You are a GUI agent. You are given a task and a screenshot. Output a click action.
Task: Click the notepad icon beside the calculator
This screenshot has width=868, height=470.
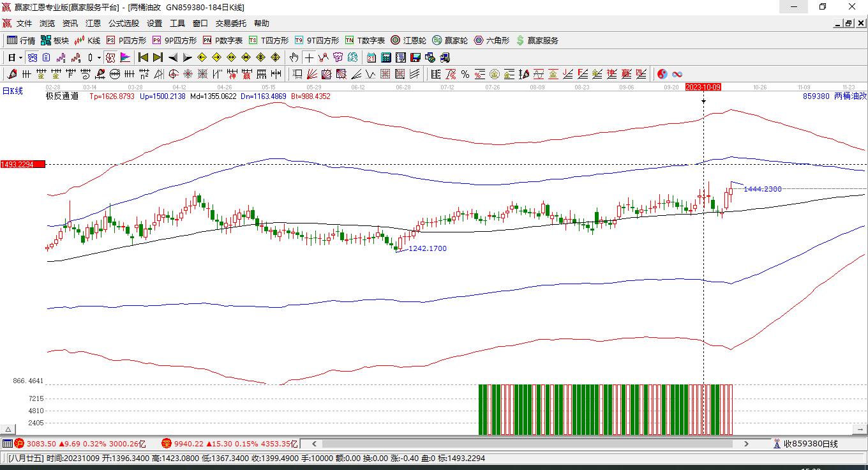[400, 57]
